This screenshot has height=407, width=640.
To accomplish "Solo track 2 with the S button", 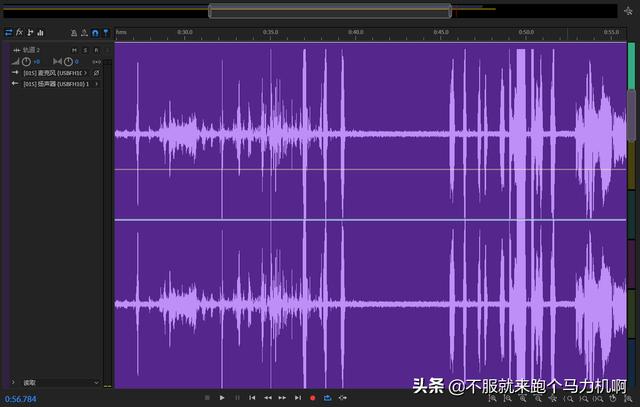I will [x=85, y=49].
